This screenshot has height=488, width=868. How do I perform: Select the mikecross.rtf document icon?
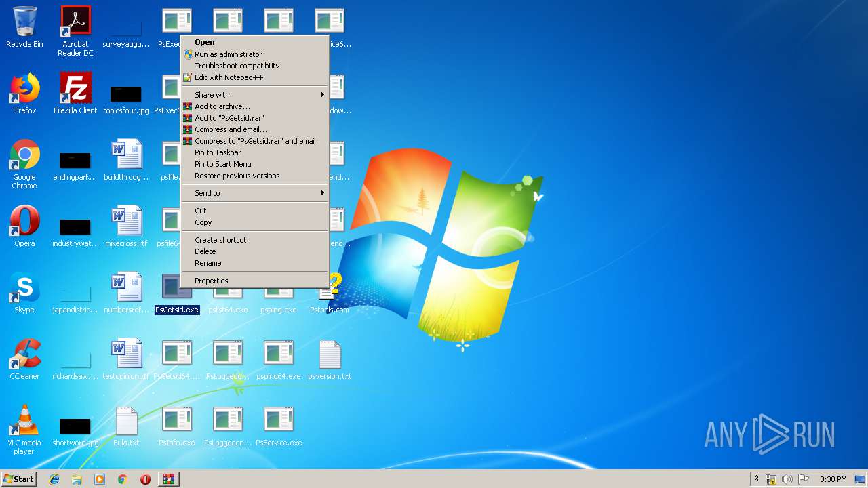click(x=126, y=226)
